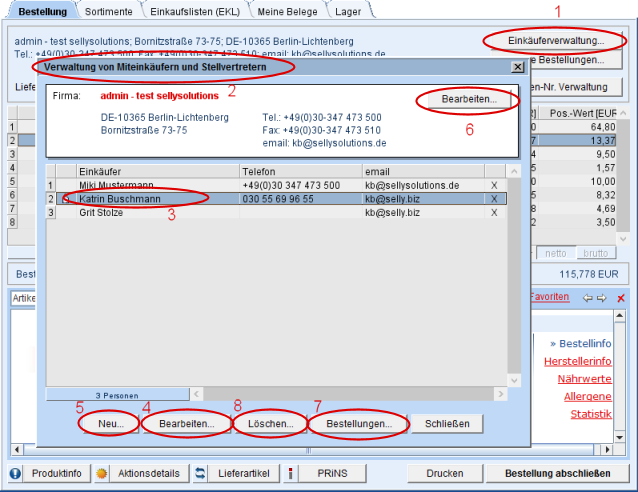Click the buyer list scroll up arrow

(514, 171)
